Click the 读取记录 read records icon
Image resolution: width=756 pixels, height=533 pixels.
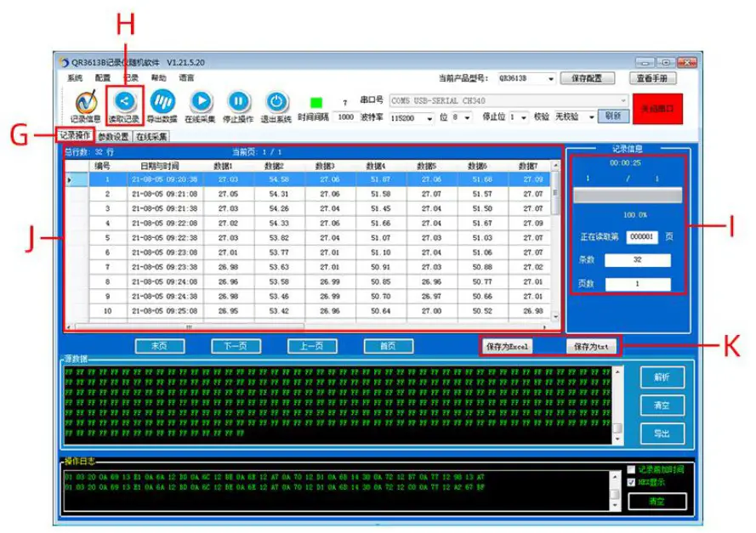125,102
